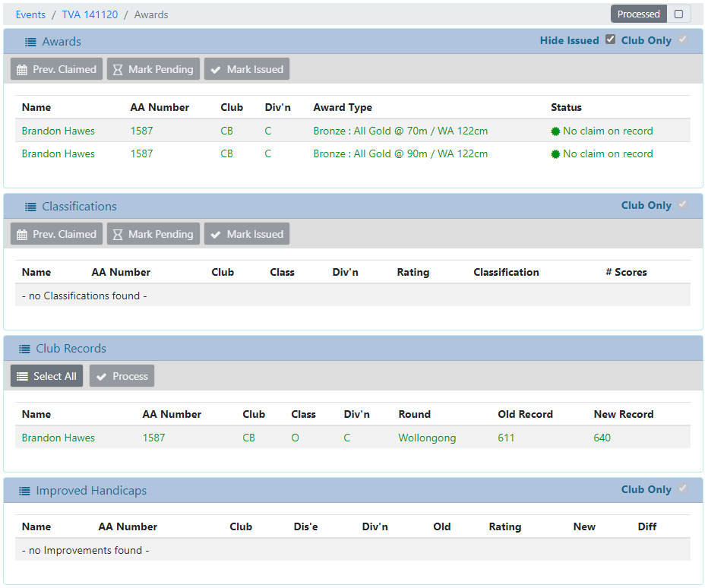Click the status badge icon for the 70m award
This screenshot has width=708, height=588.
click(555, 131)
